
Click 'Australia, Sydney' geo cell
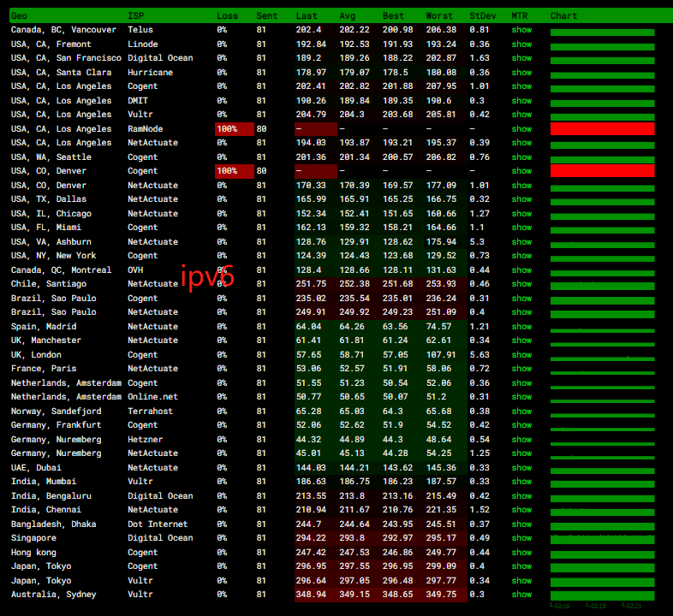[54, 595]
